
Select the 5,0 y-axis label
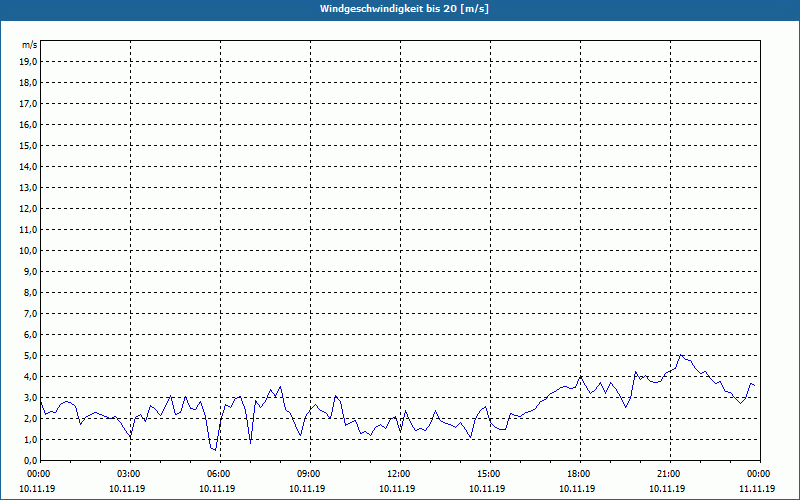pos(31,355)
